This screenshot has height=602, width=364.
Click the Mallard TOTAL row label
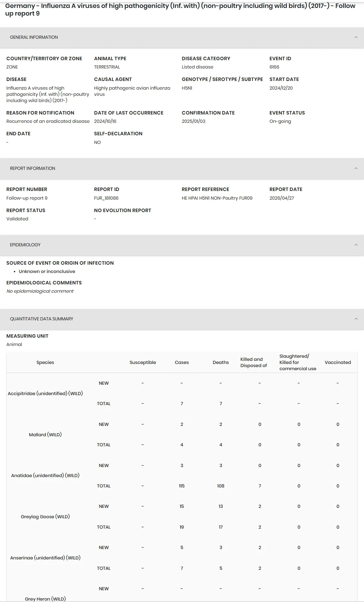pos(104,445)
